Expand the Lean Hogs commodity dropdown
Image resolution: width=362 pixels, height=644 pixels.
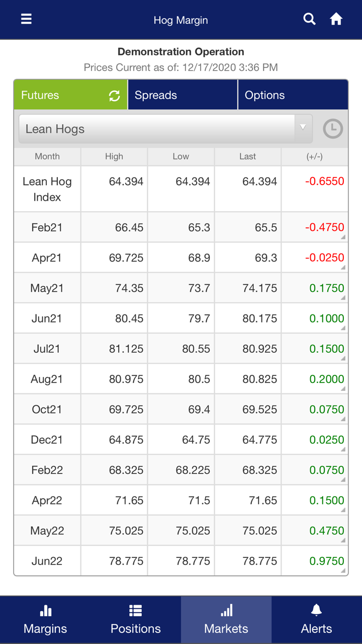[165, 129]
